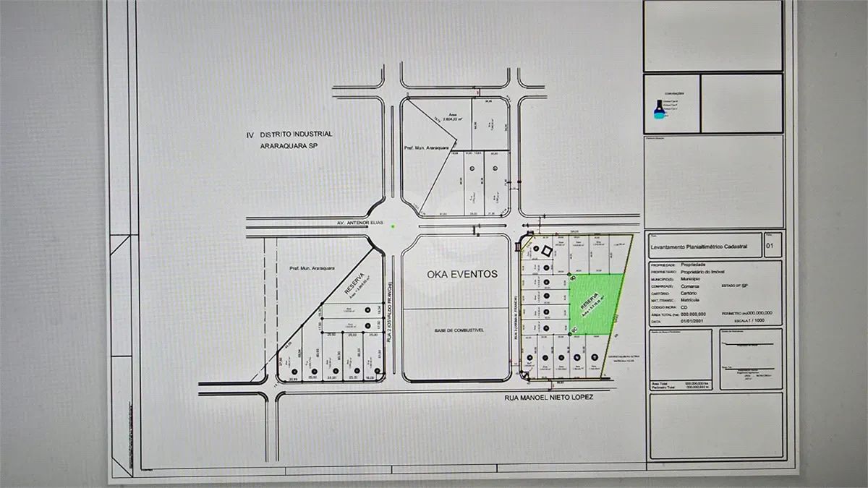Select the green RESERVA area in the right block
This screenshot has width=868, height=488.
596,304
